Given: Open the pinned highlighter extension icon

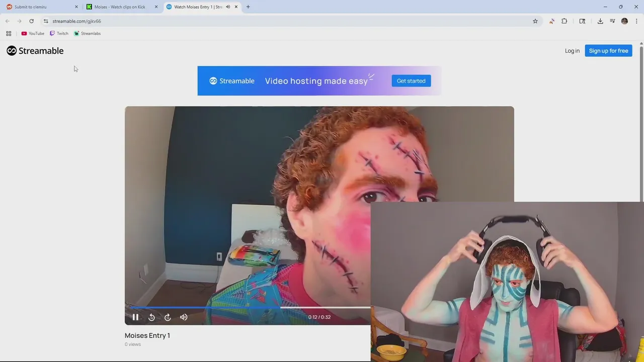Looking at the screenshot, I should pyautogui.click(x=552, y=21).
